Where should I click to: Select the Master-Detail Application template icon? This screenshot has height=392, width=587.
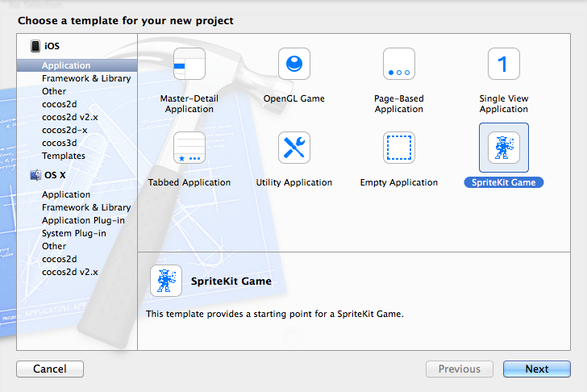click(189, 64)
